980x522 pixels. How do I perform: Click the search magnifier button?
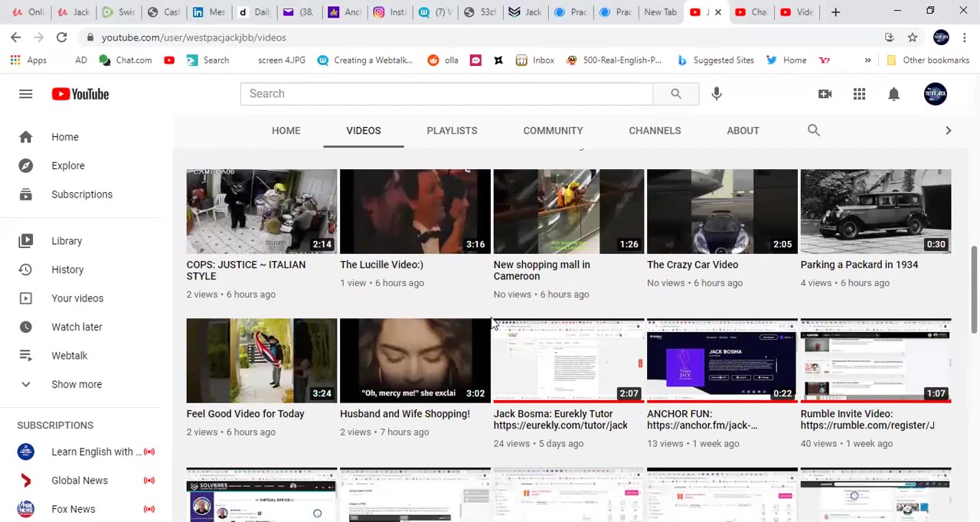click(x=675, y=93)
